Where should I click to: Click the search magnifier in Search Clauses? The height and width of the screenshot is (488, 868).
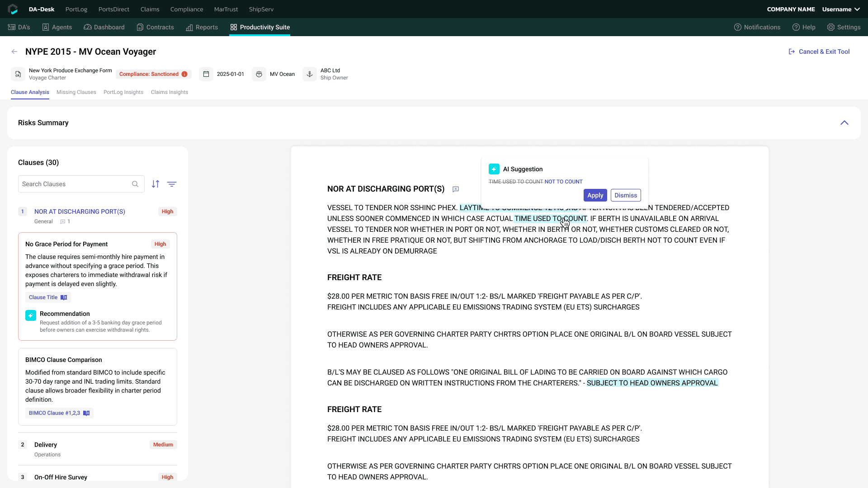coord(135,184)
